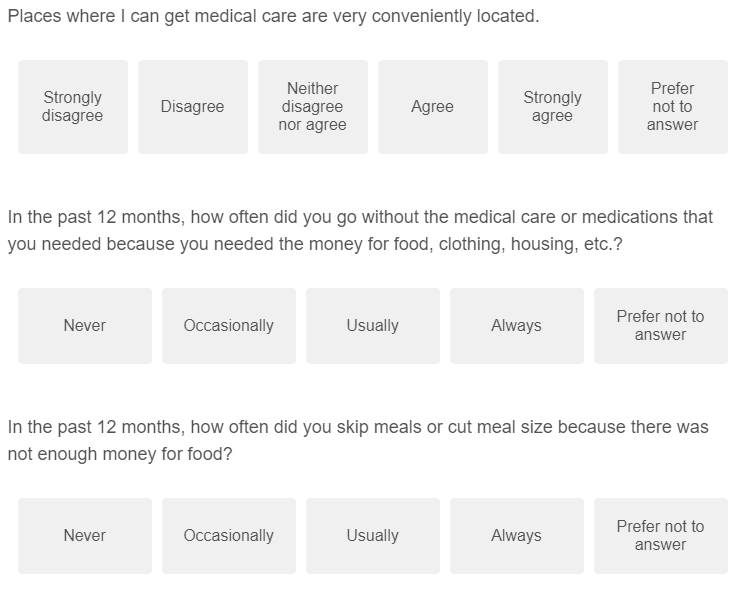This screenshot has width=748, height=595.
Task: Click the question about going without medications
Action: (360, 230)
